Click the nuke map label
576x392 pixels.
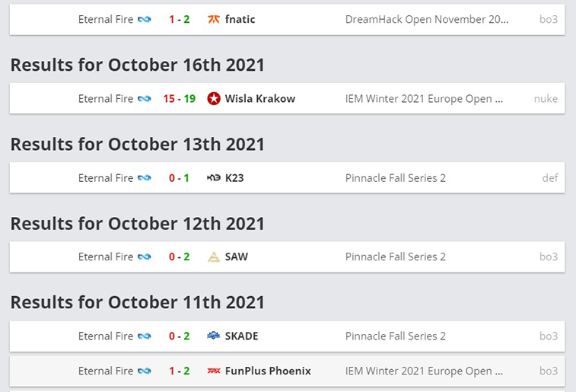pos(546,98)
